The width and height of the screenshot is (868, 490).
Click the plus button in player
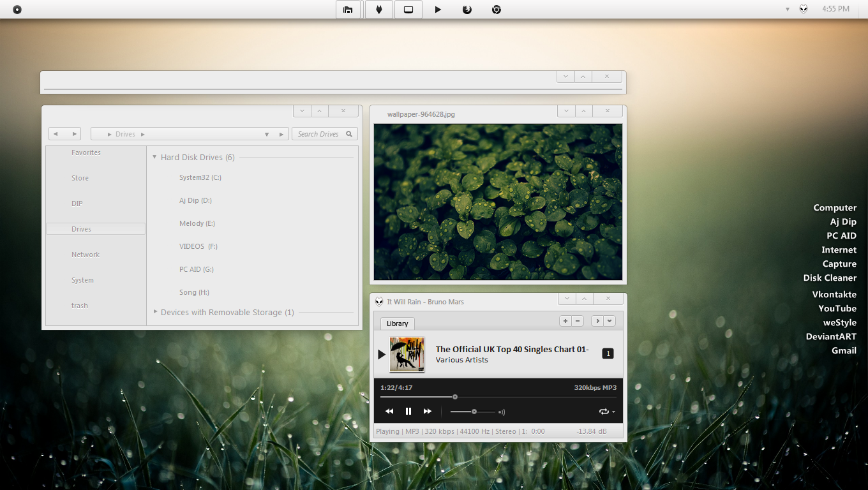tap(565, 321)
